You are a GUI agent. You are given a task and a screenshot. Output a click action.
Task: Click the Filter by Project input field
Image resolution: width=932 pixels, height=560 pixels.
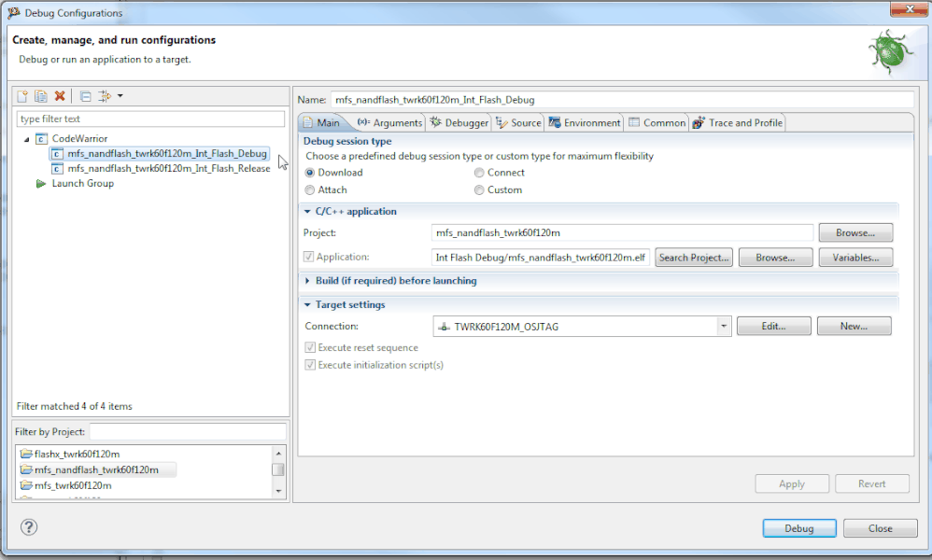(188, 432)
